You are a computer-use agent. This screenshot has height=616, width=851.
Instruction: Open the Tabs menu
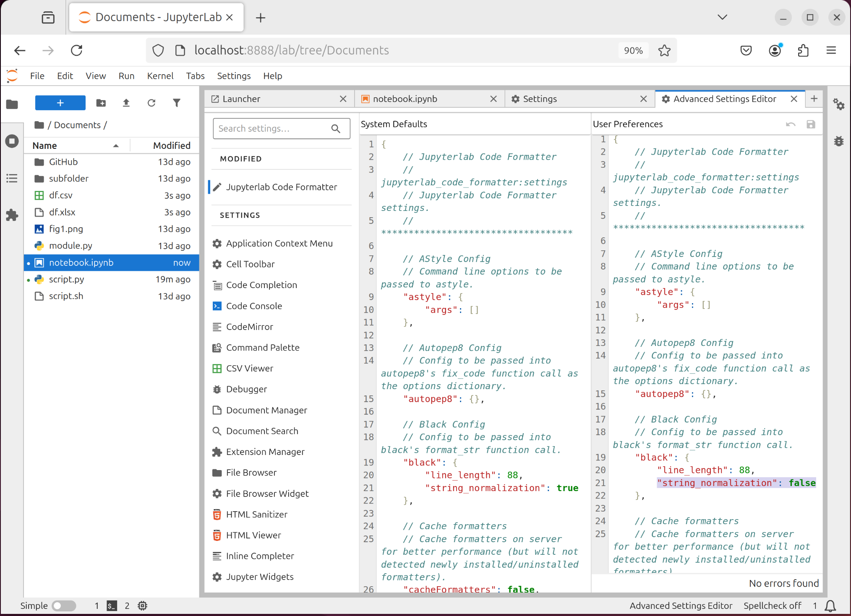click(195, 76)
